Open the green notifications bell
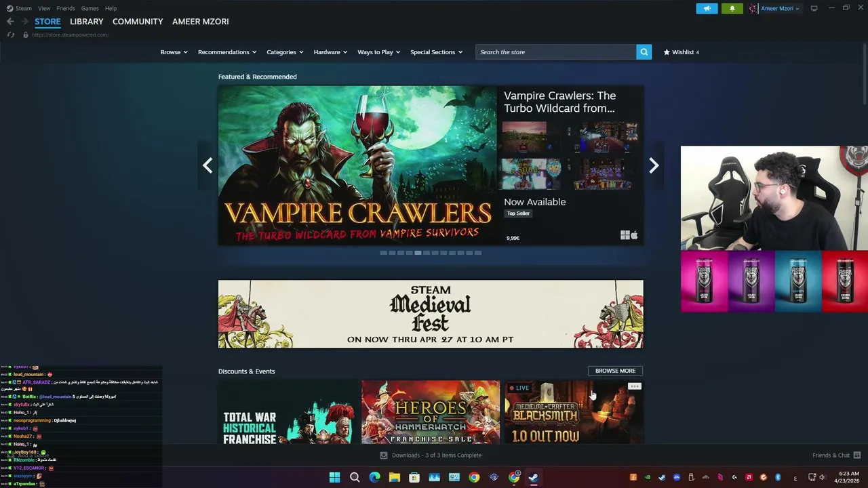 (732, 8)
